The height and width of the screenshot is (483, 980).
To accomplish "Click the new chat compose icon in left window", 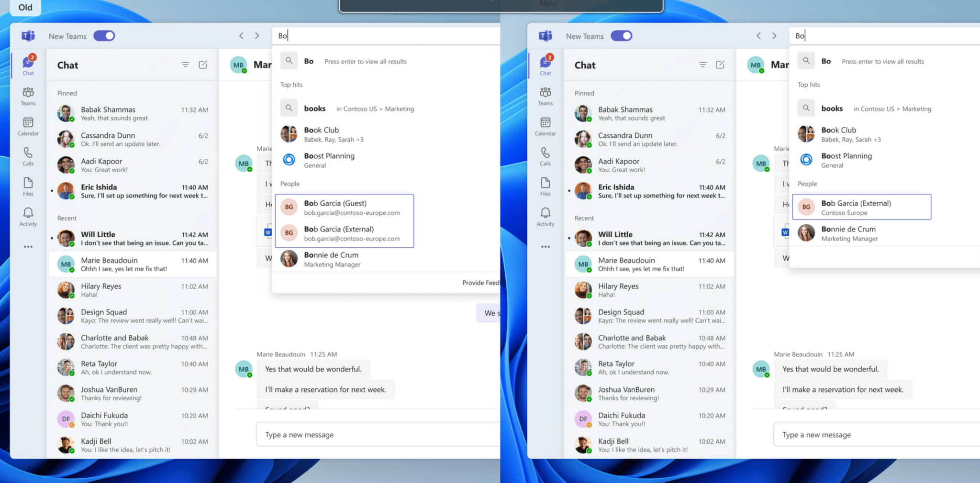I will pos(203,65).
